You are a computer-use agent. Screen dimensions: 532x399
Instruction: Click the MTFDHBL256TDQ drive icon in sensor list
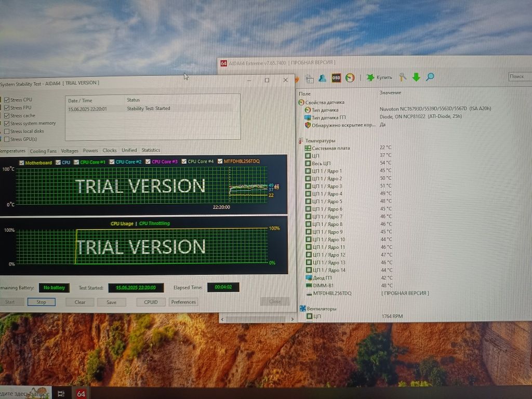point(309,294)
